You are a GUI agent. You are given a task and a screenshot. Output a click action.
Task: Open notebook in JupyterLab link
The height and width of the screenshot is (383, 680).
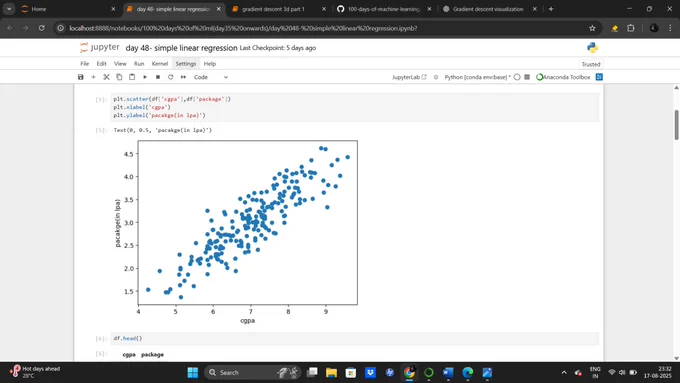click(x=409, y=77)
